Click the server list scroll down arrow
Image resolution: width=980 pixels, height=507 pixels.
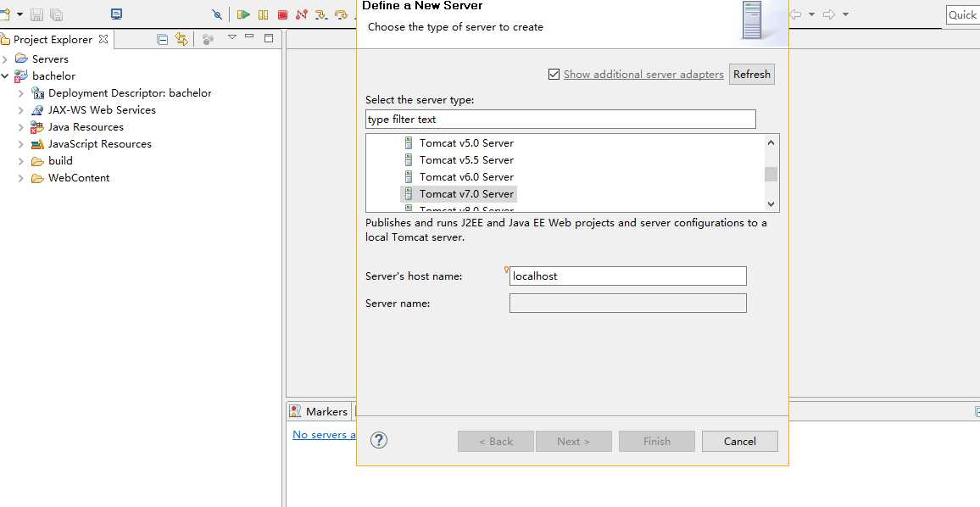[x=771, y=203]
